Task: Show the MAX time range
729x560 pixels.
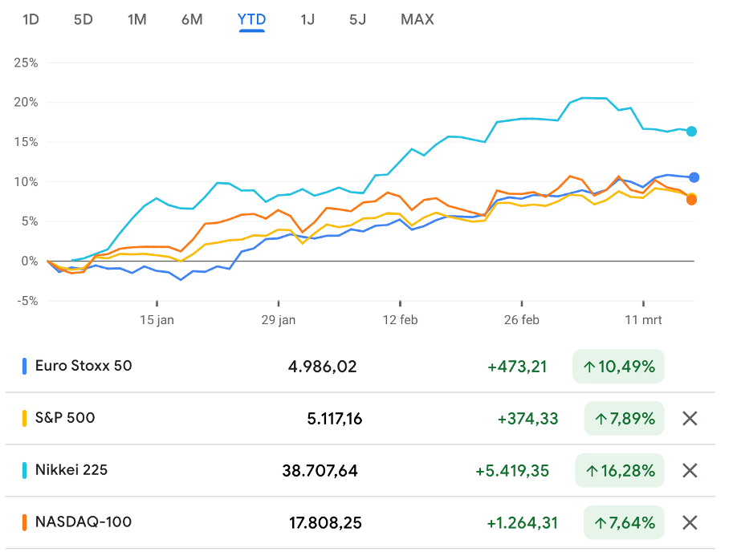Action: tap(417, 19)
